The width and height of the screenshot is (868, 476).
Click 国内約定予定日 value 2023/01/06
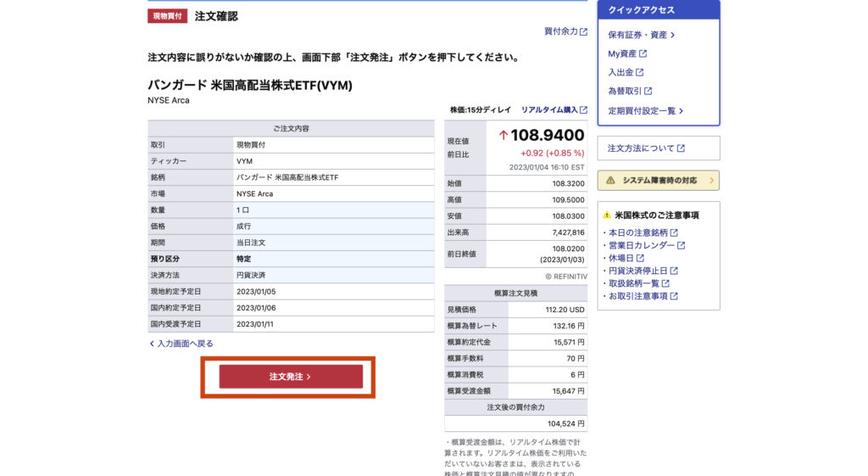(x=256, y=307)
